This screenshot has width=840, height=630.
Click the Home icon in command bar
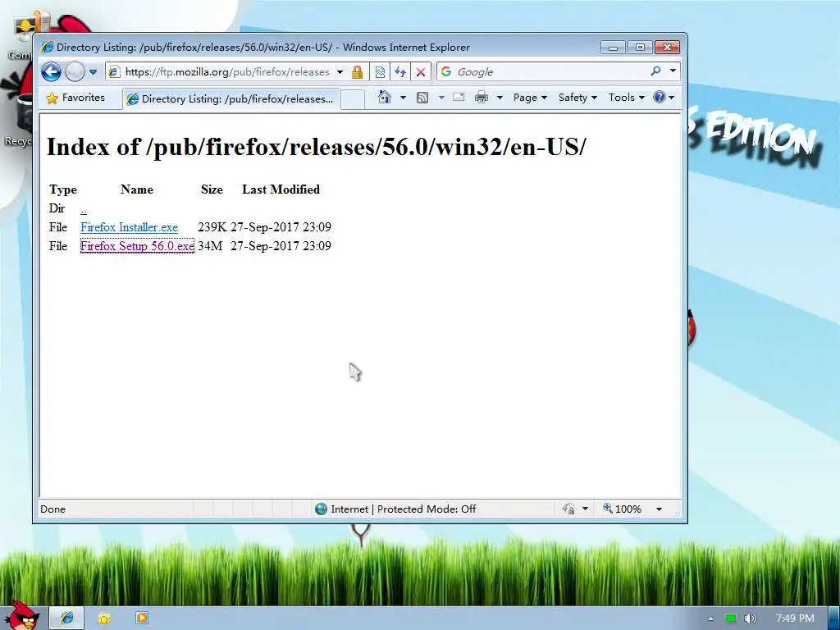tap(385, 97)
